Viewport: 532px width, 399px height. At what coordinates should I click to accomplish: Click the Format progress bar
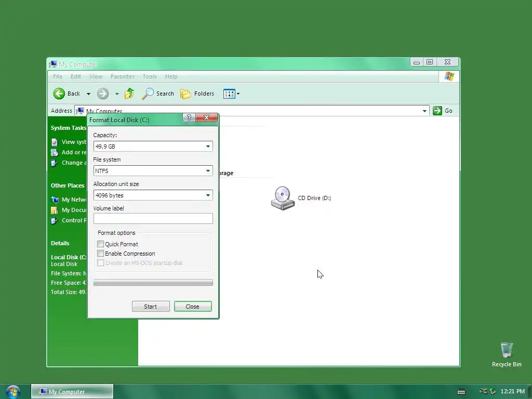pos(153,282)
